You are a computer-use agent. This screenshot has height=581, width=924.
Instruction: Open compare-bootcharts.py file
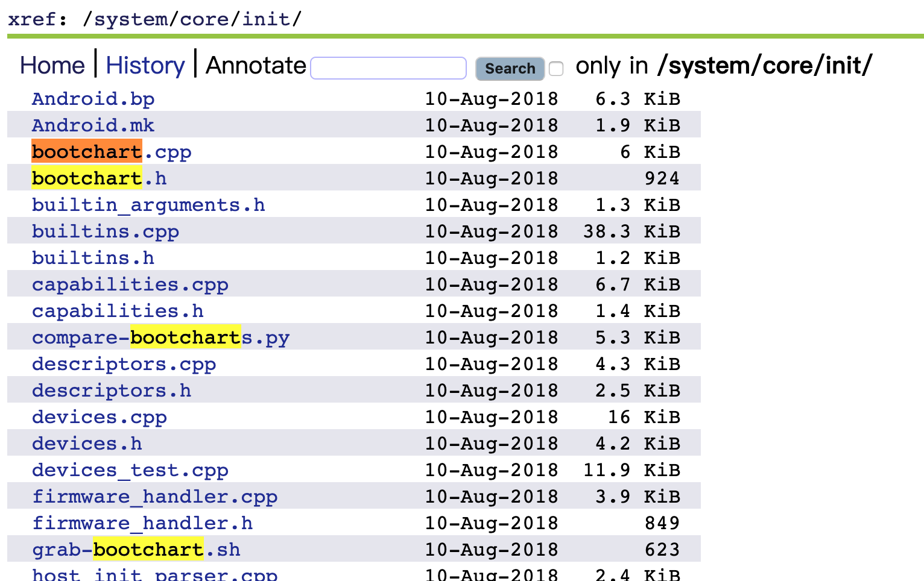tap(161, 338)
